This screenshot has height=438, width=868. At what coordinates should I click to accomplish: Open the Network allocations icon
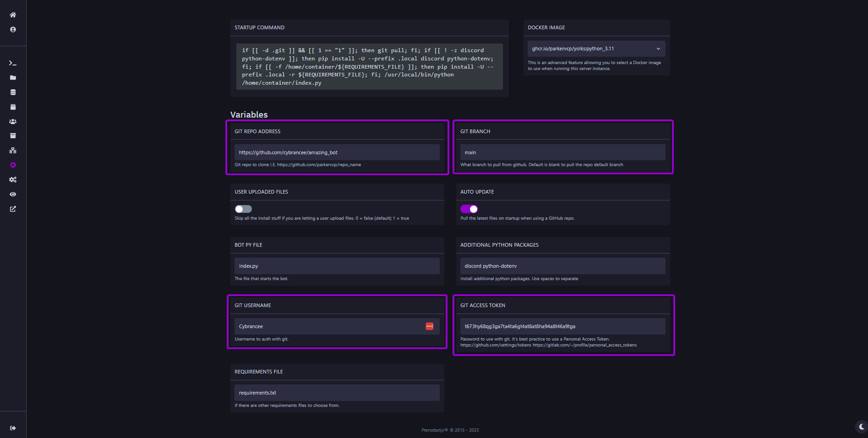click(13, 150)
